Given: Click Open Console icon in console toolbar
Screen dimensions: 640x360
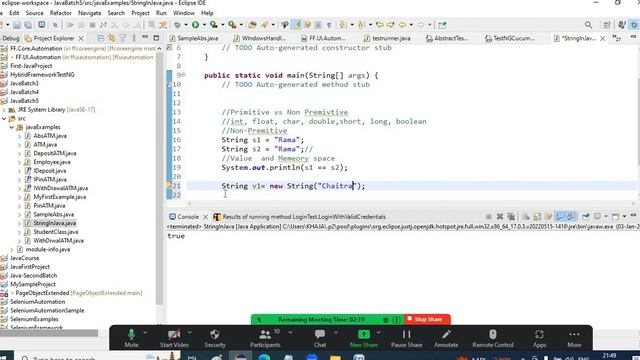Looking at the screenshot, I should (x=616, y=216).
